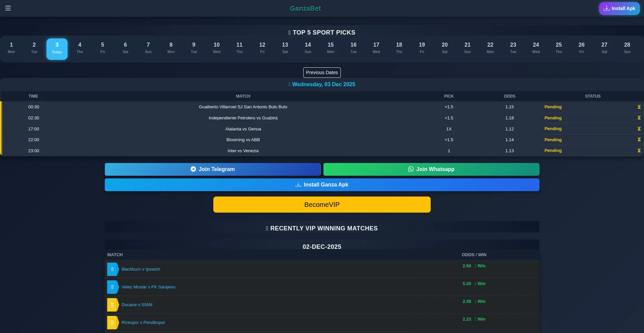
Task: Select the Today date 3
Action: (x=57, y=49)
